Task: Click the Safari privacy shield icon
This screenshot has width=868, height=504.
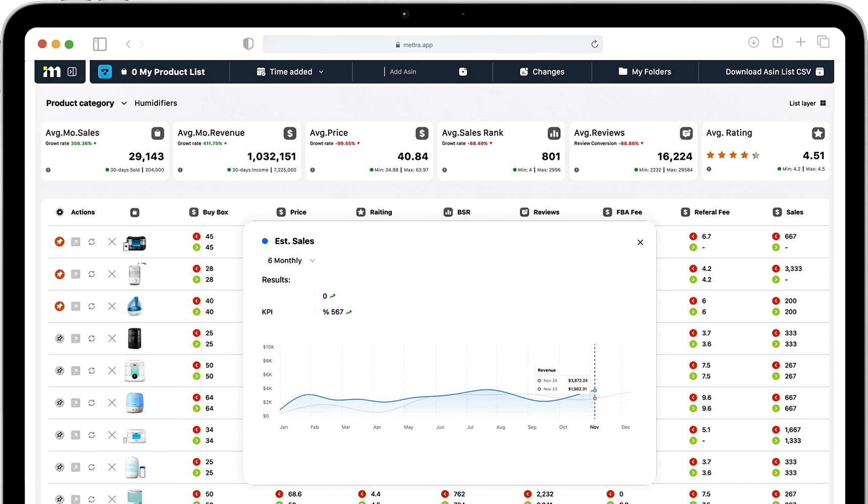Action: [248, 44]
